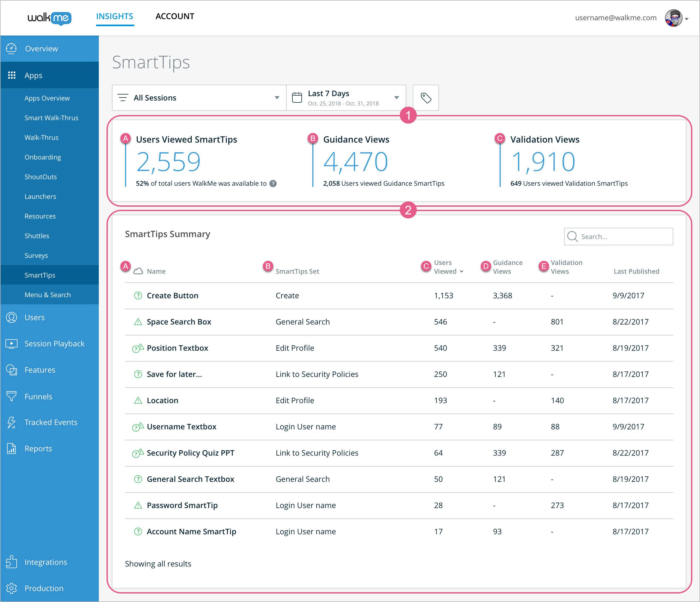Click Menu & Search in the sidebar
The image size is (700, 602).
tap(47, 294)
